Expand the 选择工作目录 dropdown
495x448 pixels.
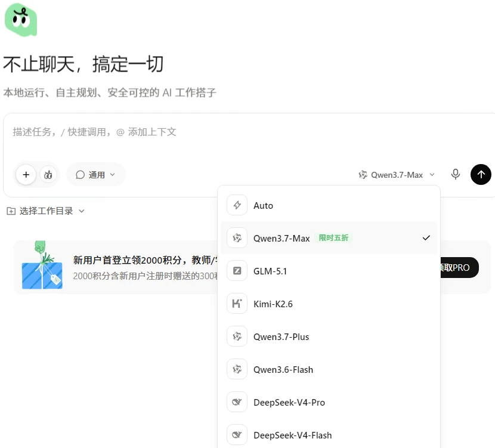pos(45,211)
